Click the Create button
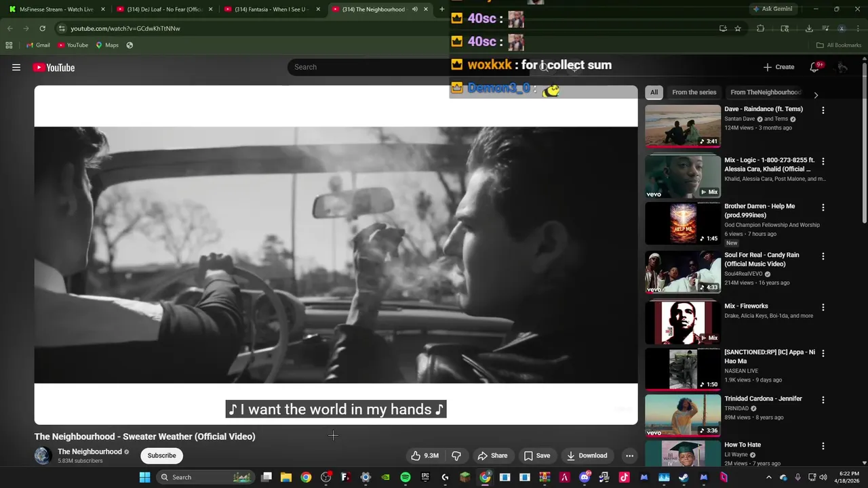This screenshot has height=488, width=868. click(x=778, y=67)
